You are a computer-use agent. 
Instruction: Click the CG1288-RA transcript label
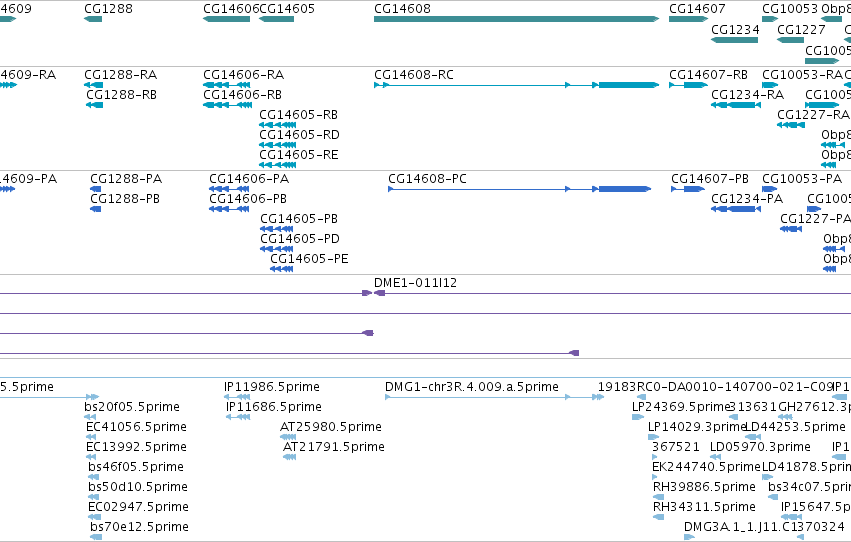[x=120, y=75]
